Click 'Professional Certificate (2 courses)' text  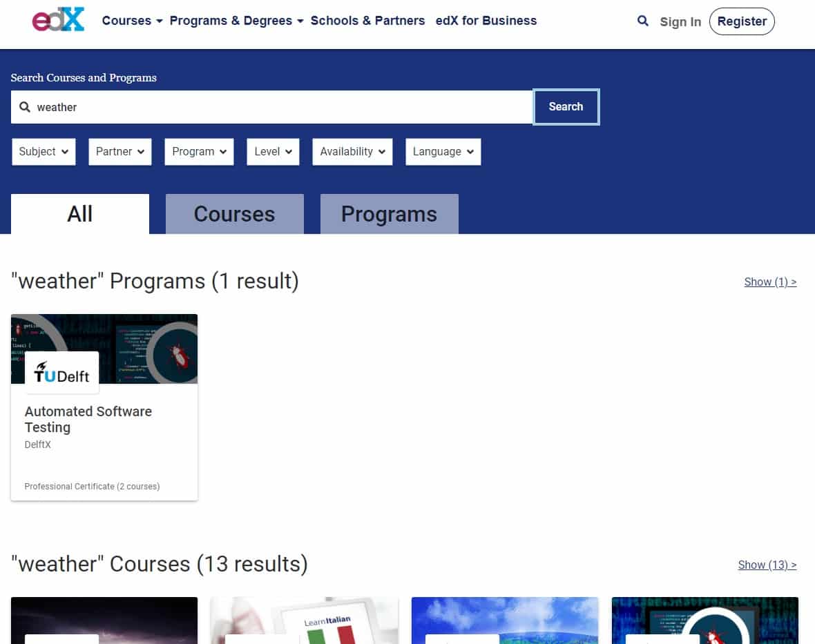92,487
